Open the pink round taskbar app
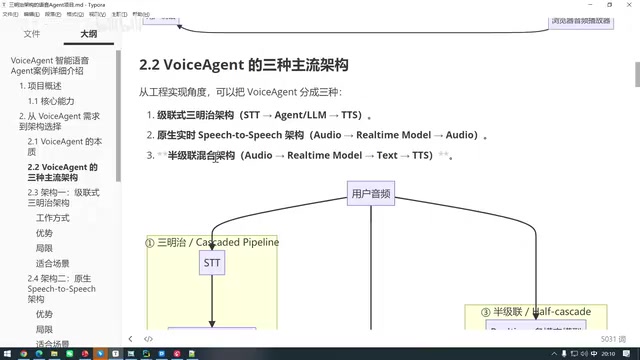The width and height of the screenshot is (640, 360). tap(177, 353)
